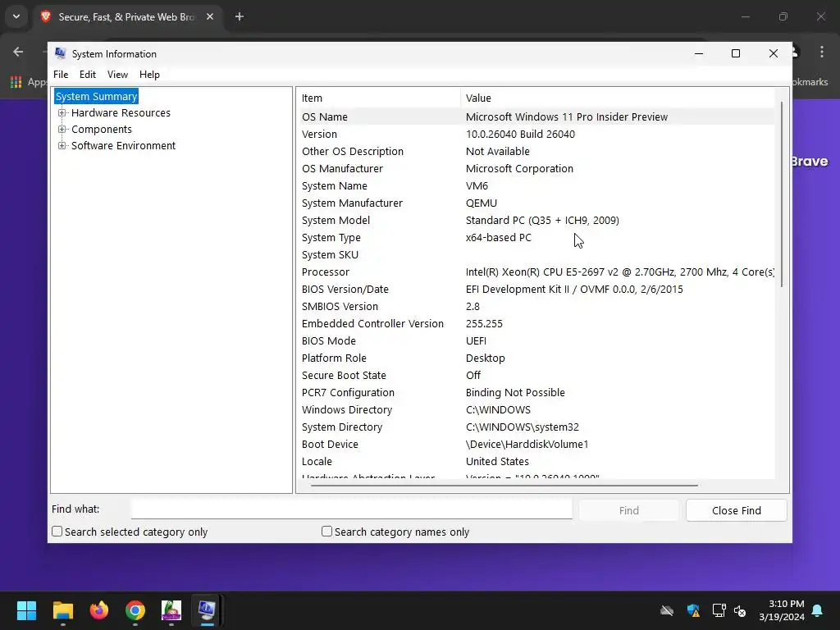840x630 pixels.
Task: Click the cloud sync tray icon
Action: [x=667, y=610]
